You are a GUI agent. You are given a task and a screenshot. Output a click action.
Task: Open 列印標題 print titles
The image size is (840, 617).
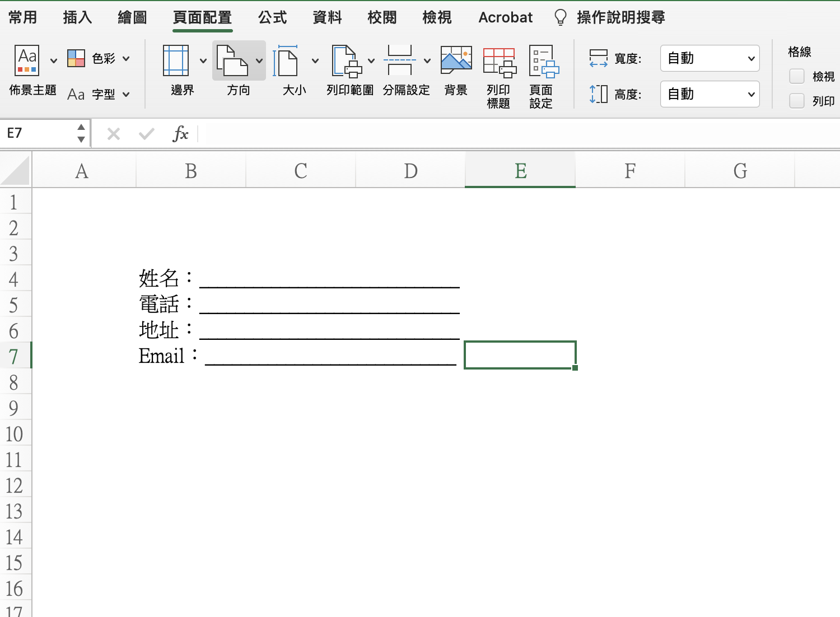(498, 62)
